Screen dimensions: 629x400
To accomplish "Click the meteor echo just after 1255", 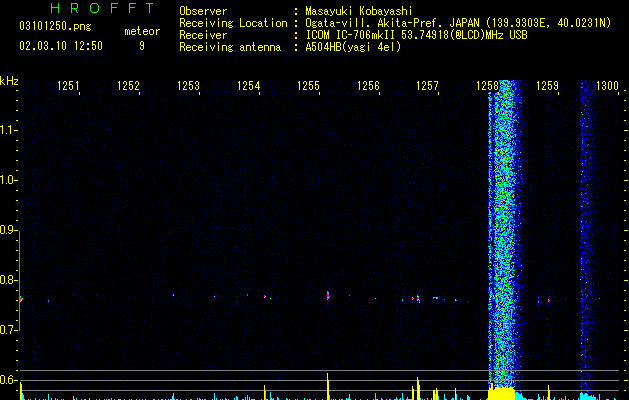I will click(x=328, y=296).
